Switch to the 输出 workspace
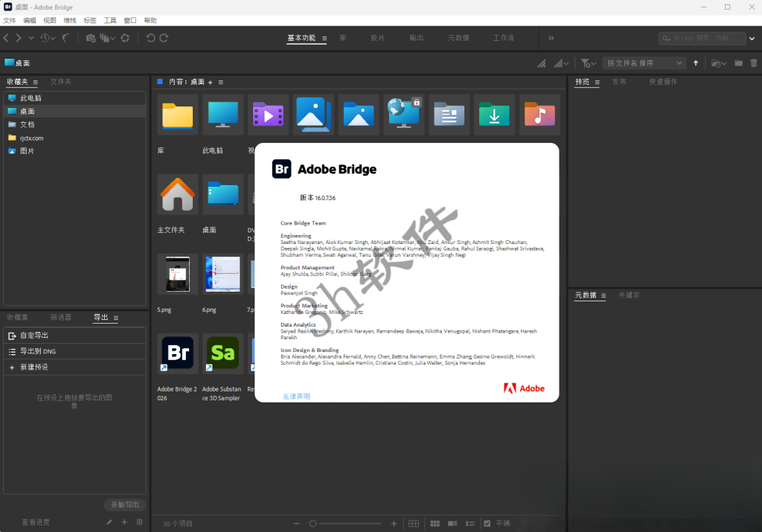762x532 pixels. 417,38
